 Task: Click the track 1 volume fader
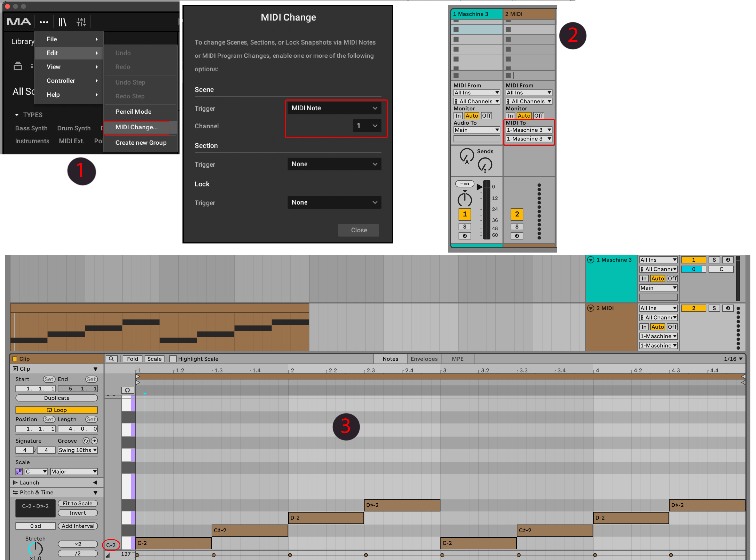(480, 187)
